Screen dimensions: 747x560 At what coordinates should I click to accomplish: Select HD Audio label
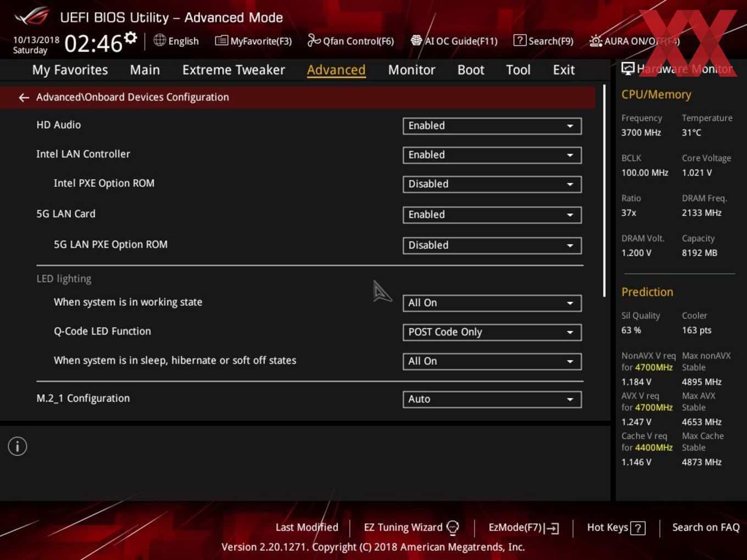tap(58, 125)
